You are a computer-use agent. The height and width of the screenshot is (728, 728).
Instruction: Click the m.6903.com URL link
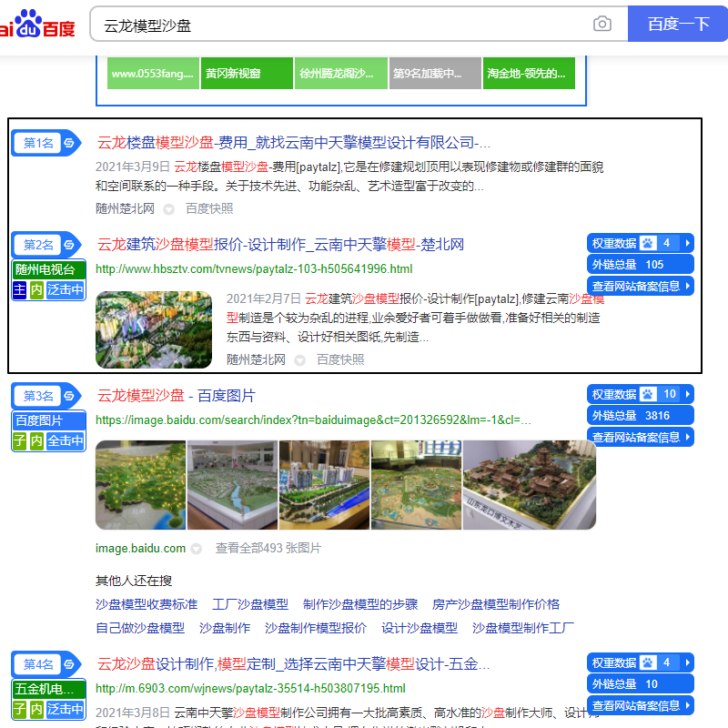coord(250,688)
